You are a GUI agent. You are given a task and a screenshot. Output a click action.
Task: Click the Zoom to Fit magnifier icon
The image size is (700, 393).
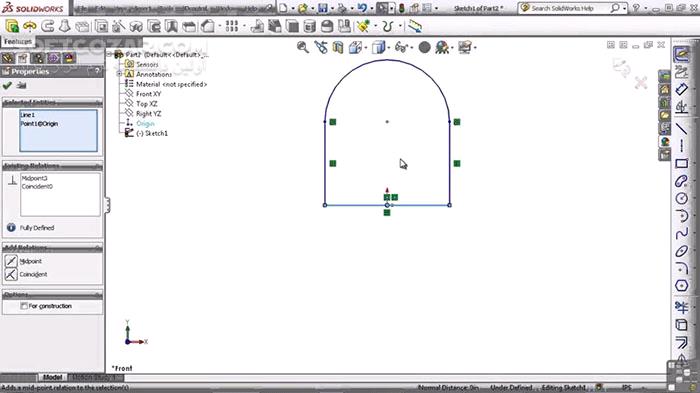(303, 47)
